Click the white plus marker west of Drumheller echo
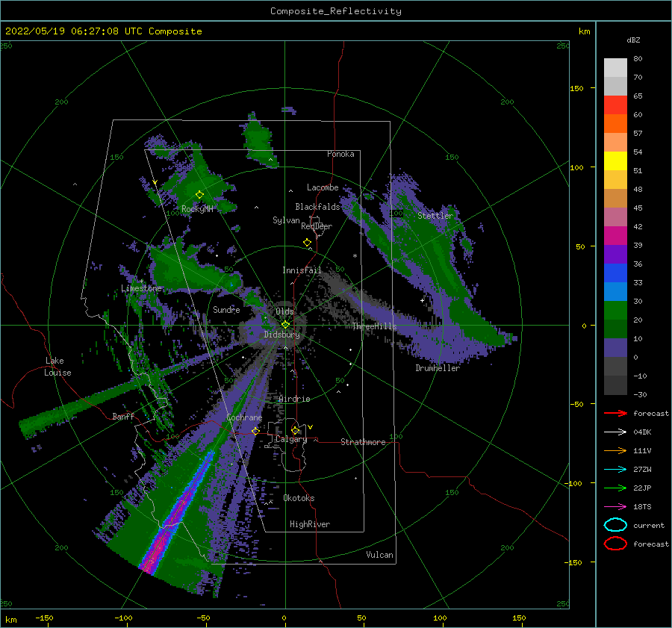This screenshot has width=672, height=628. click(422, 300)
